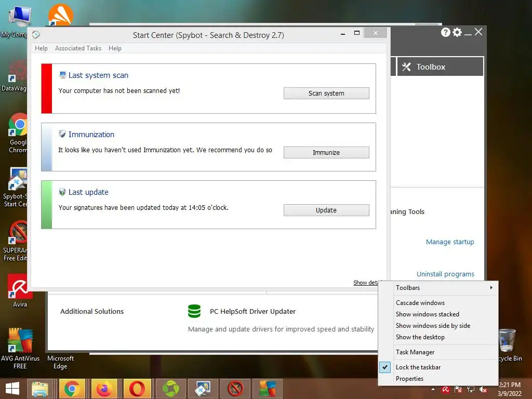Click the Immunize button
The image size is (532, 399).
coord(326,152)
